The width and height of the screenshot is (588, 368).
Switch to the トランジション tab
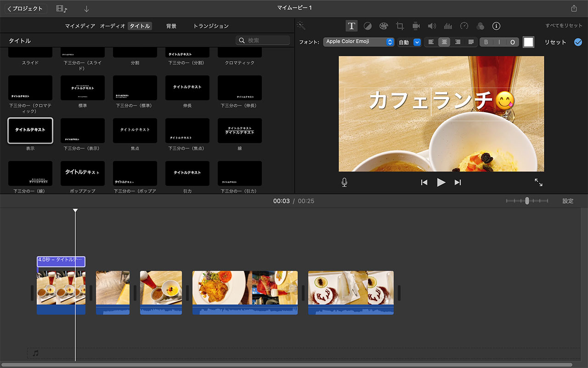[x=211, y=26]
